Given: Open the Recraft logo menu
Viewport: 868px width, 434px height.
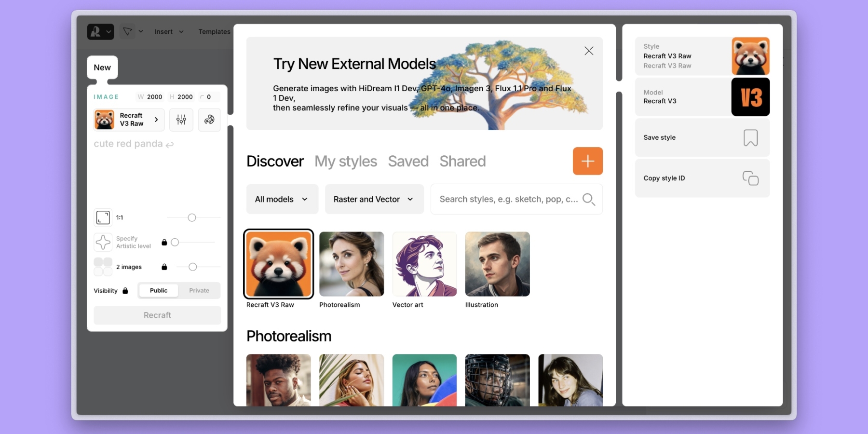Looking at the screenshot, I should click(x=100, y=32).
